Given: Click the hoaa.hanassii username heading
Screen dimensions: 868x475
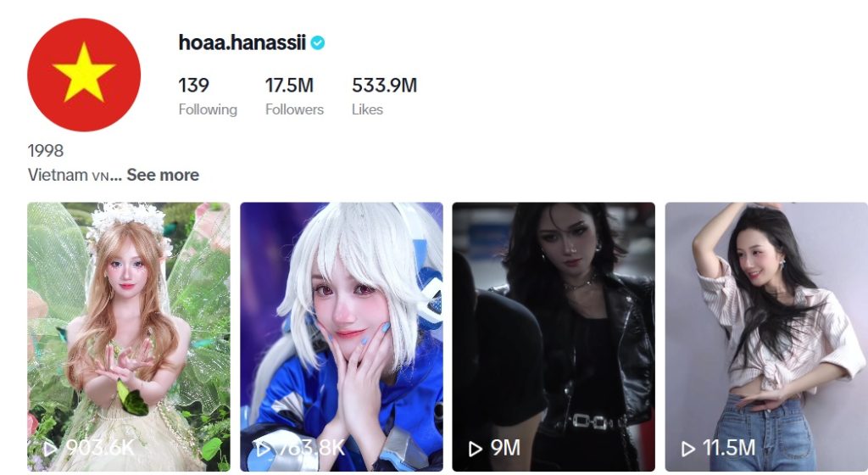Looking at the screenshot, I should click(x=242, y=42).
